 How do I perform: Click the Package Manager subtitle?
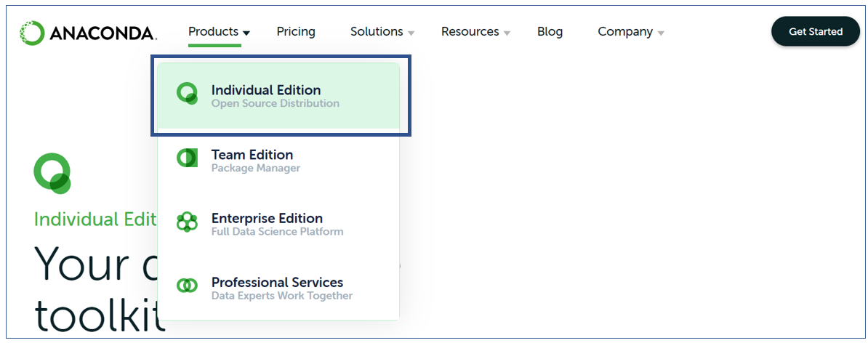click(x=256, y=168)
